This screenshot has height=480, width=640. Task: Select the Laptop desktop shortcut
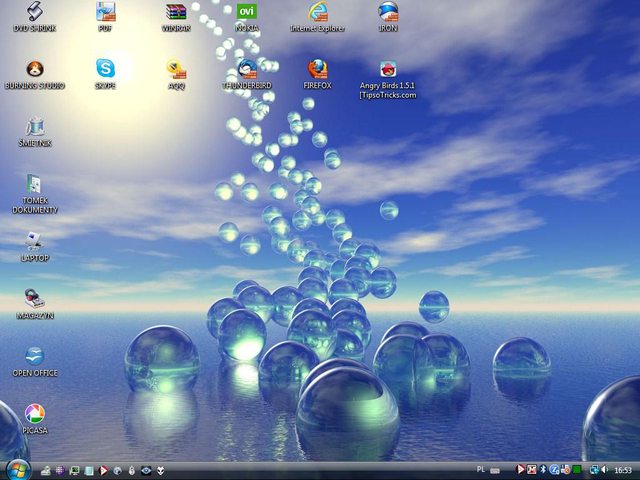(35, 241)
